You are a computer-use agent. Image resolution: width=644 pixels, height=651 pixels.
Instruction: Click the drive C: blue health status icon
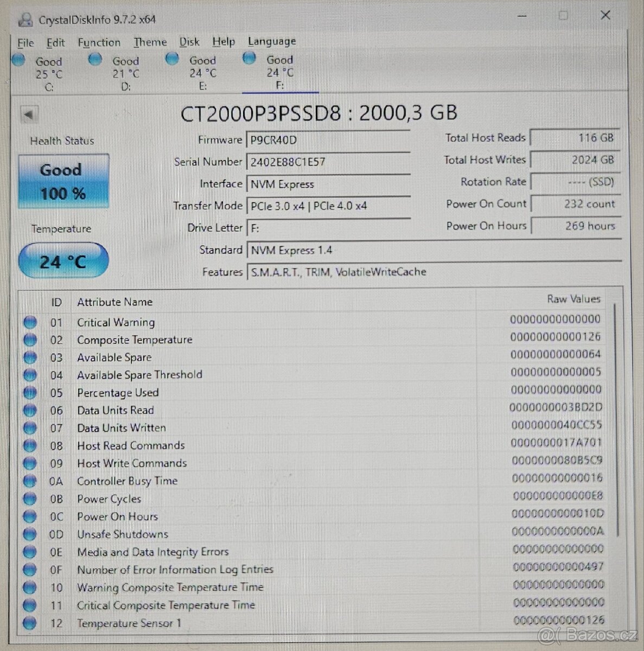coord(18,60)
